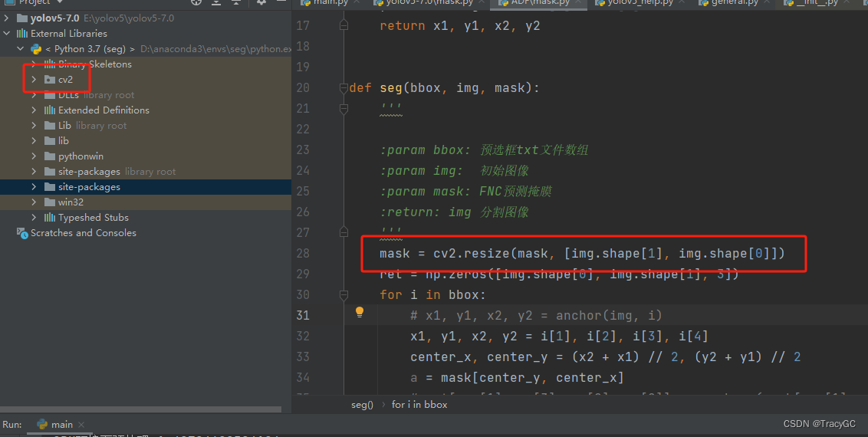
Task: Click the Binary Skeletons library icon
Action: 50,64
